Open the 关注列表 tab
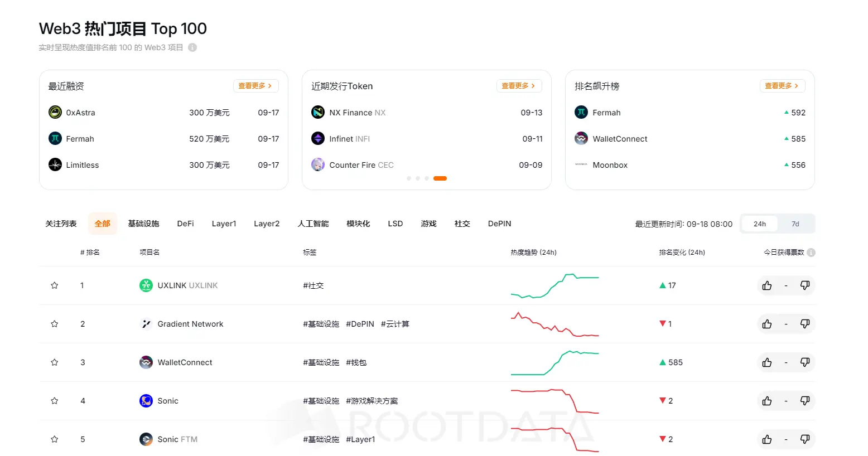The width and height of the screenshot is (868, 456). click(x=60, y=223)
